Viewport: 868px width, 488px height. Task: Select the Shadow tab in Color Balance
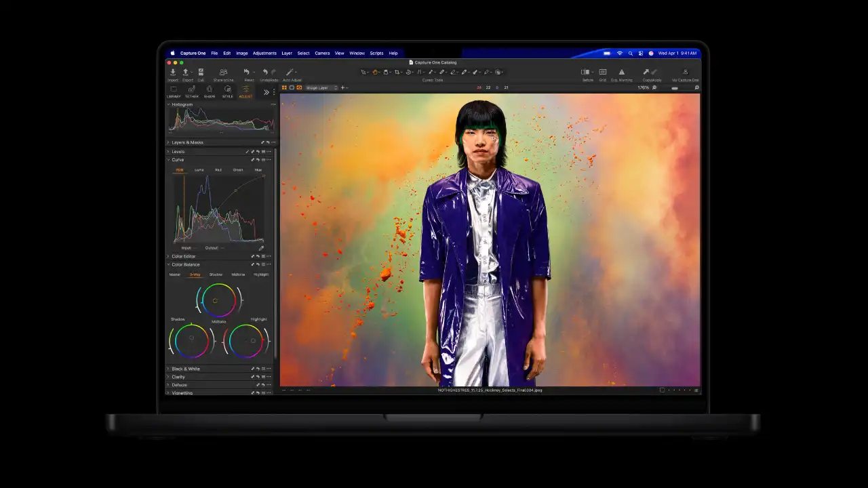216,274
